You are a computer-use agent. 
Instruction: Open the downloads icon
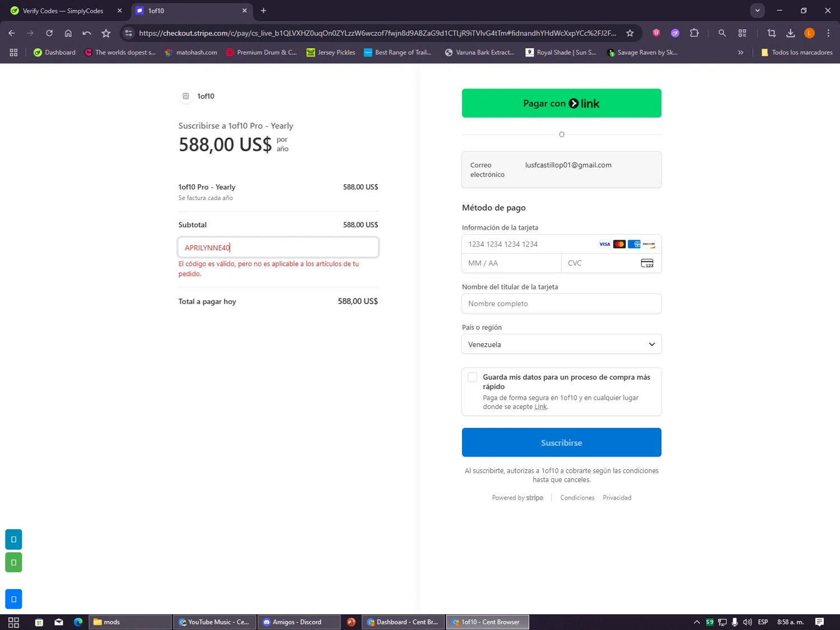tap(791, 33)
